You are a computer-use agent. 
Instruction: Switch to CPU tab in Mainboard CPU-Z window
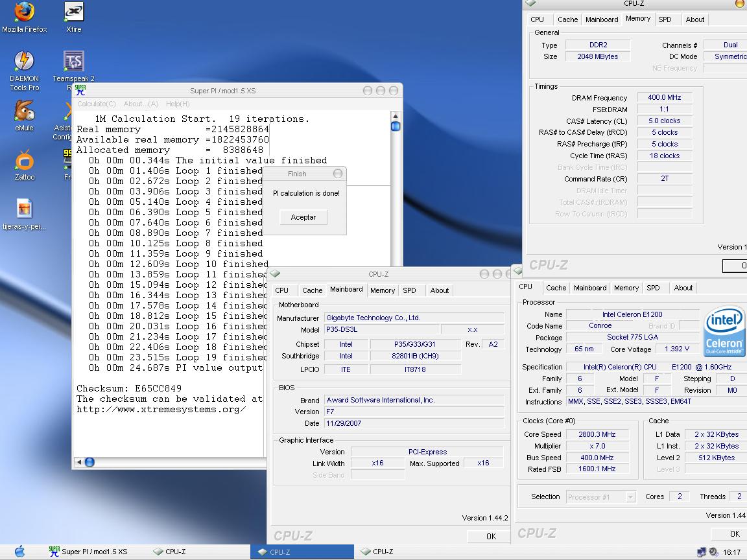[x=281, y=290]
